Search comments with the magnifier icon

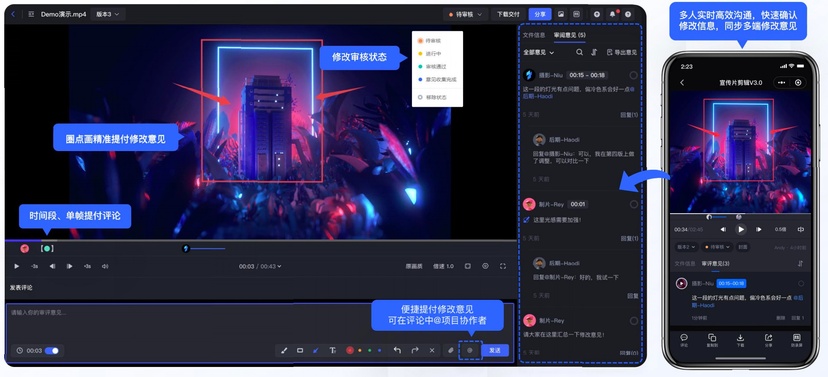tap(579, 52)
